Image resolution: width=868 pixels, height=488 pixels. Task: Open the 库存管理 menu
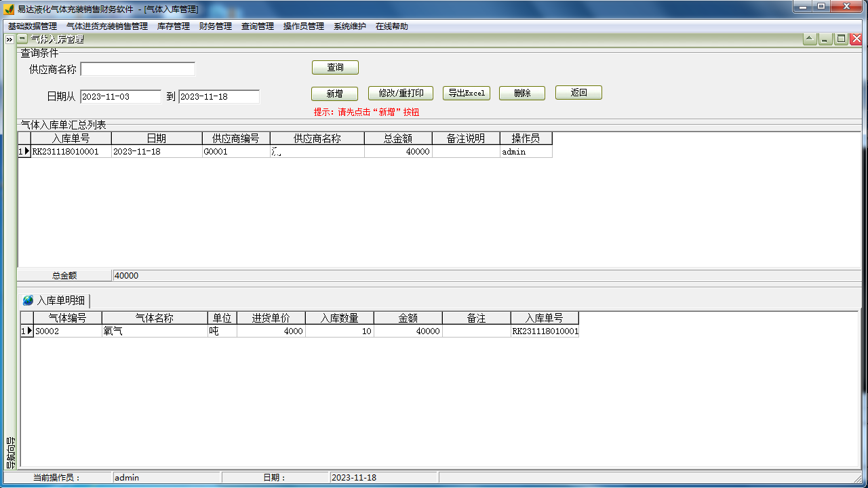click(x=174, y=26)
